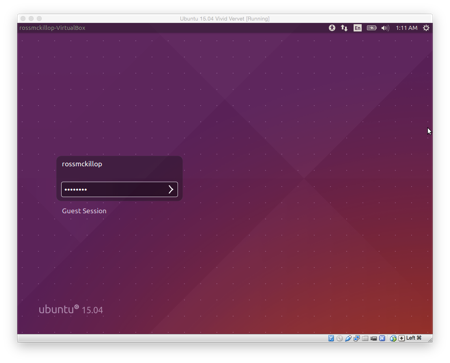450x363 pixels.
Task: Click the blue square icon in VirtualBox status bar
Action: click(x=382, y=338)
